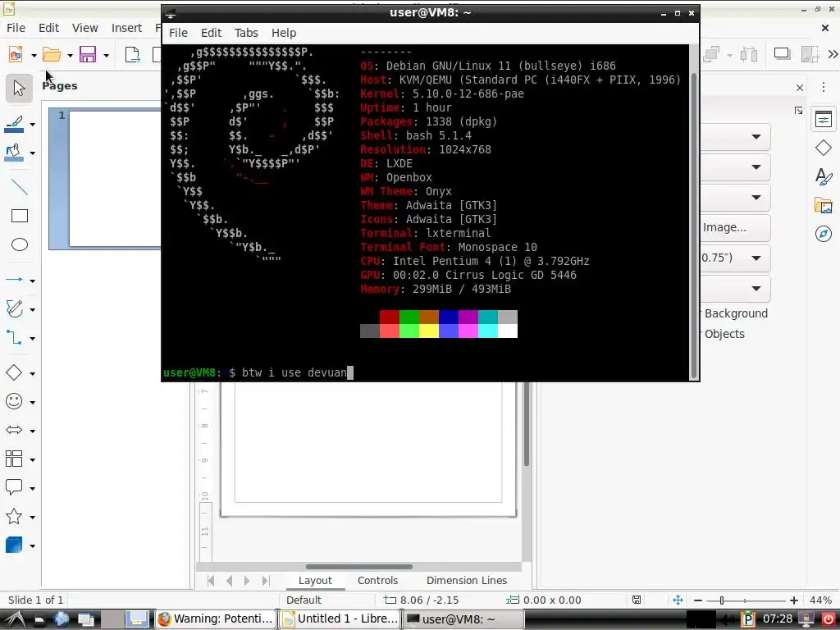Image resolution: width=840 pixels, height=630 pixels.
Task: Click Zoom Out minus in status bar
Action: point(697,600)
